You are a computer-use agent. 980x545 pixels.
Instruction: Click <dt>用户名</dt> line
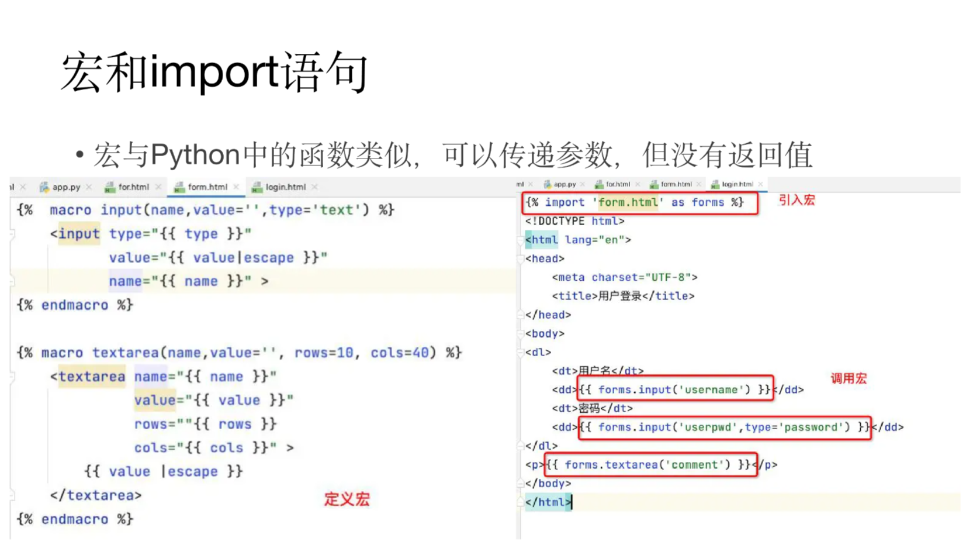point(598,371)
